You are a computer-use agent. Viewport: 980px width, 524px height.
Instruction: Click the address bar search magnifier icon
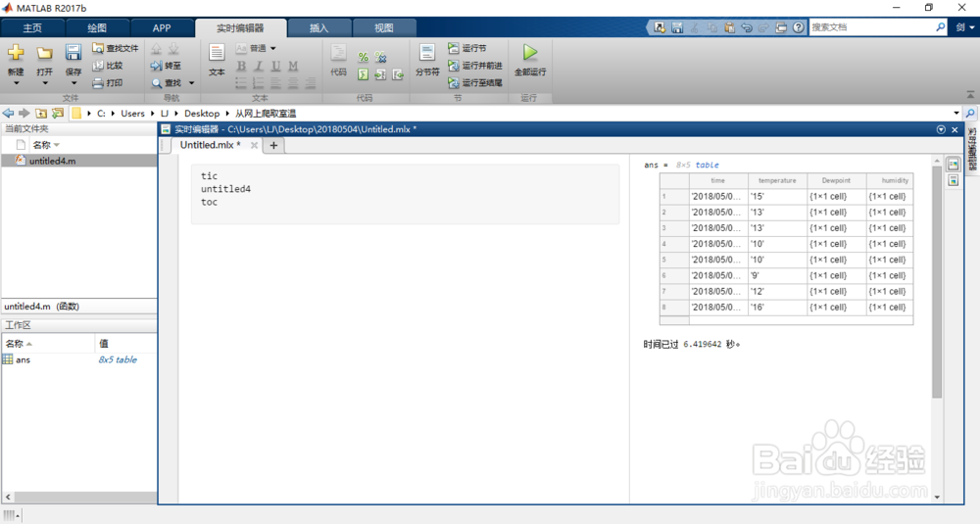[x=970, y=114]
